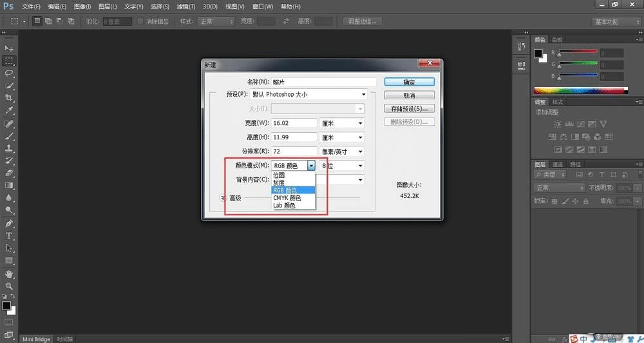
Task: Toggle lock position in Layers panel
Action: (x=575, y=201)
